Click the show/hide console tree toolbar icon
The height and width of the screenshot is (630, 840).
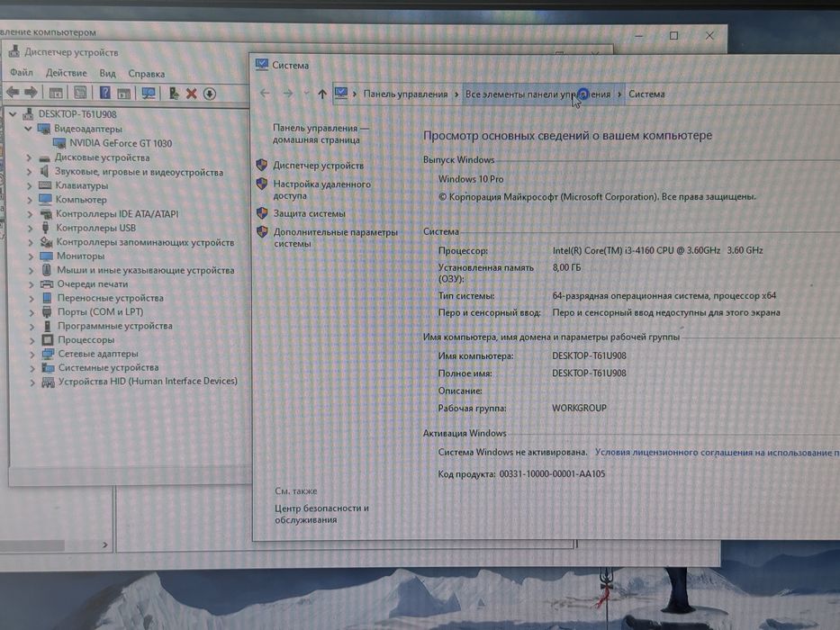(56, 94)
